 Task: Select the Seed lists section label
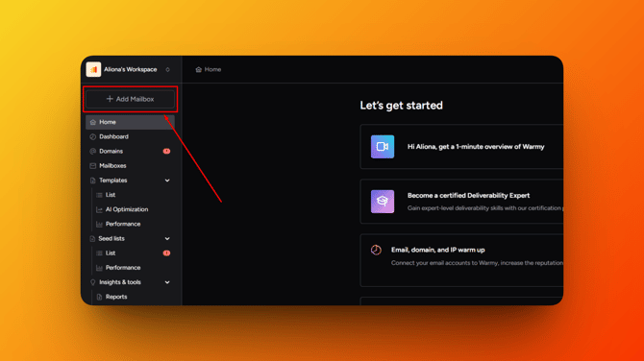[111, 239]
